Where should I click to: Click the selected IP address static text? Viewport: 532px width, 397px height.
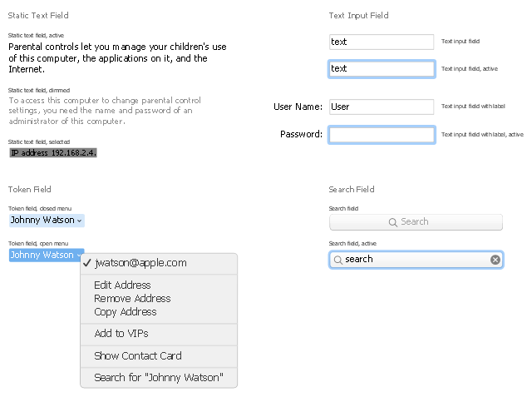click(x=53, y=153)
